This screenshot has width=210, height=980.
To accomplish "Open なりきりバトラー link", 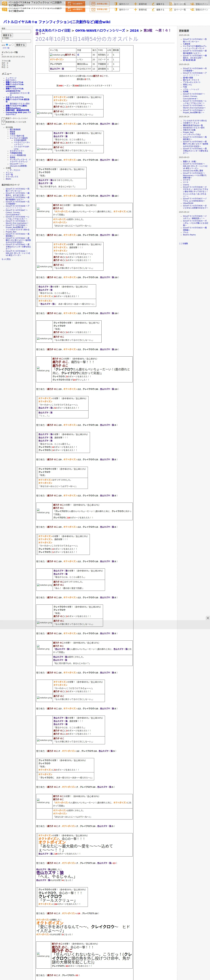I will (x=17, y=151).
